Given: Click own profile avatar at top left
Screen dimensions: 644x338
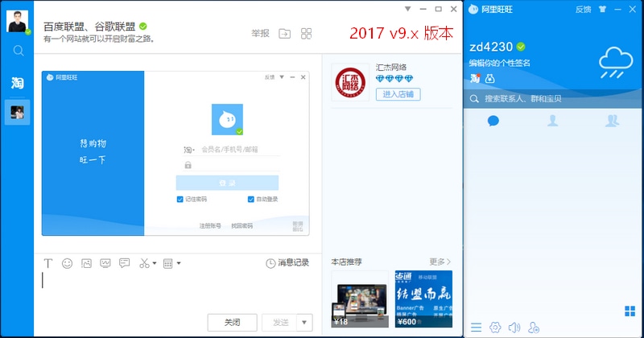Looking at the screenshot, I should 17,22.
